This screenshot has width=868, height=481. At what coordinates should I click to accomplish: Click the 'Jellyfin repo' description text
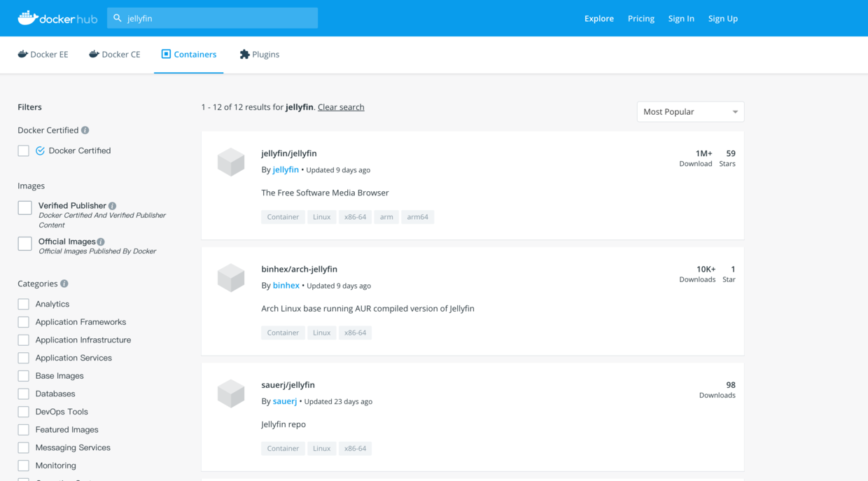click(283, 424)
